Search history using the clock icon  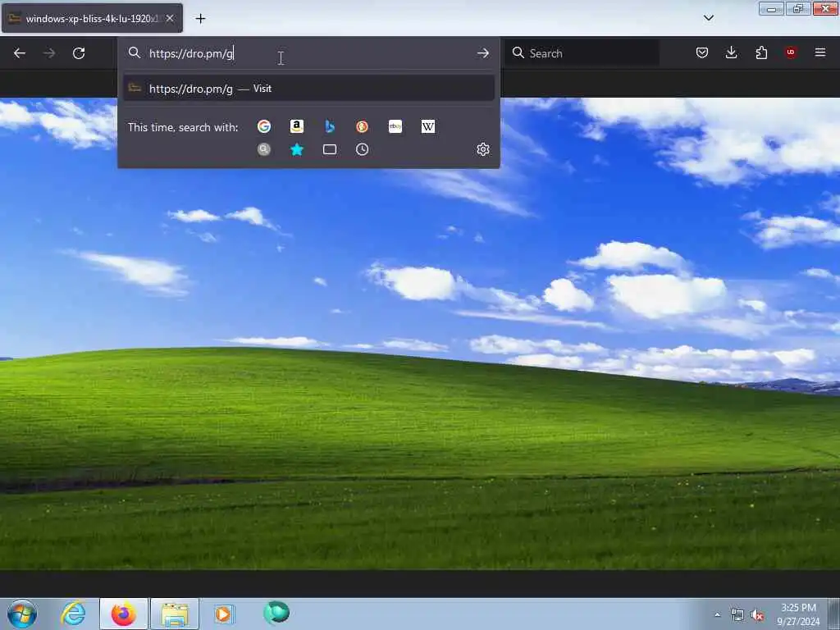[362, 149]
